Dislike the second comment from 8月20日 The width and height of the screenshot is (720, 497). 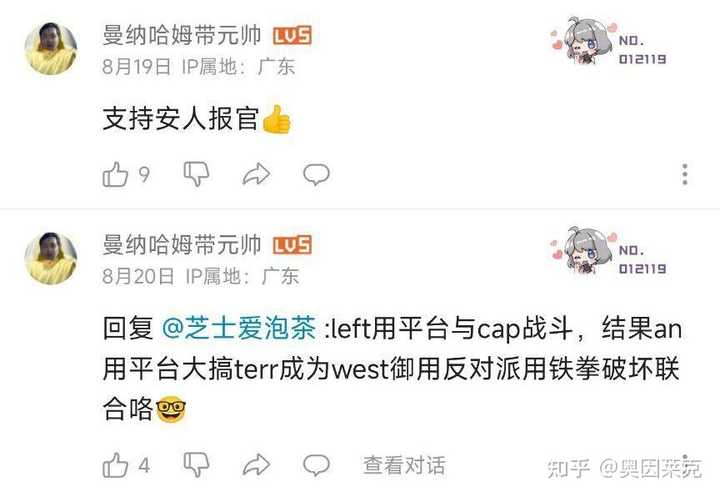tap(197, 465)
